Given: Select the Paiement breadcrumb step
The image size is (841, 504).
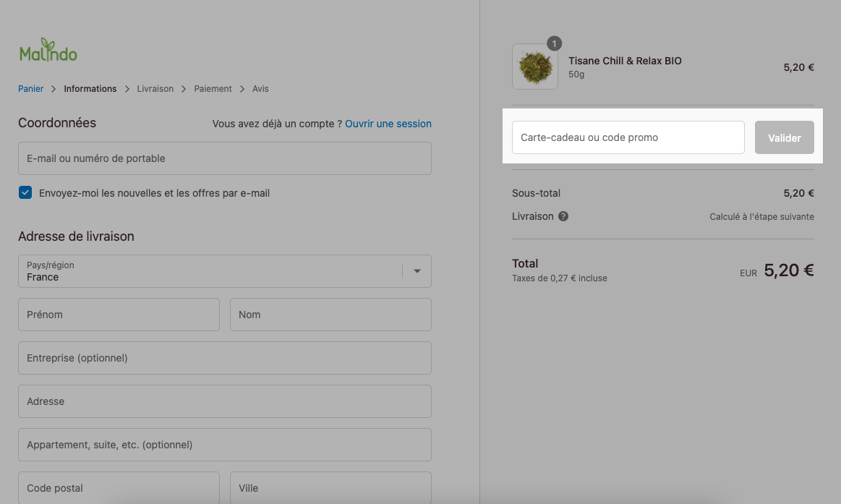Looking at the screenshot, I should tap(213, 89).
